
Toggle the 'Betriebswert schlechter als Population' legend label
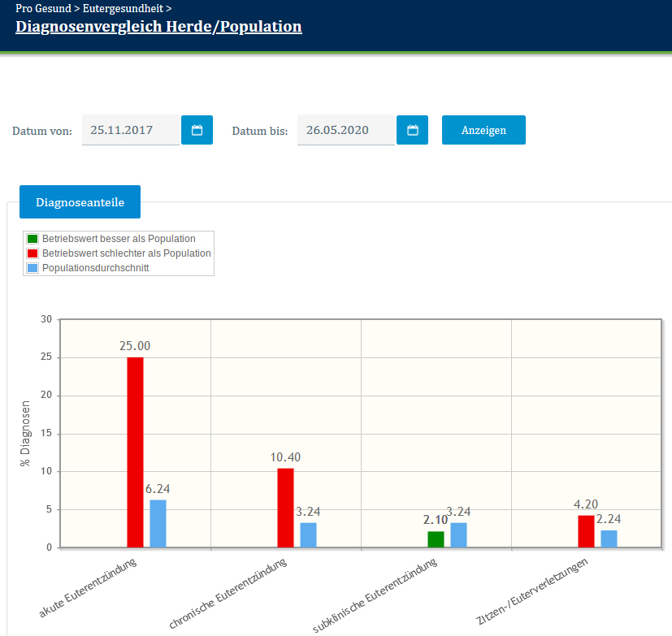[x=126, y=253]
